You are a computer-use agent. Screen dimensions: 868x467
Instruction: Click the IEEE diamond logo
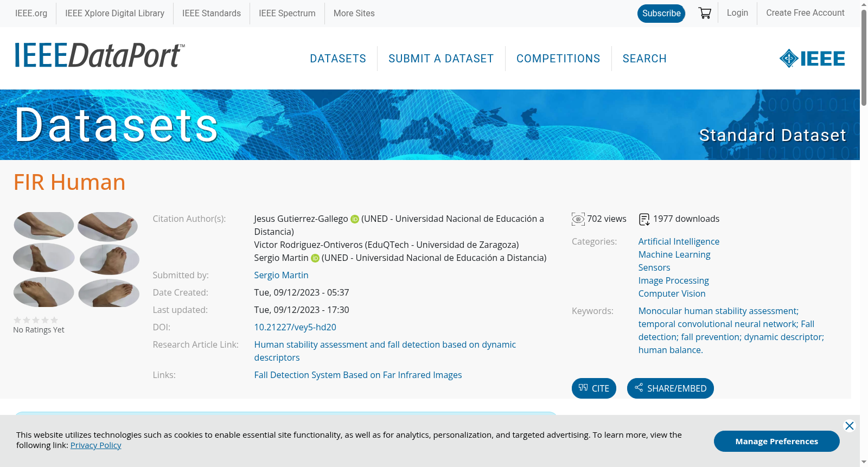[812, 58]
